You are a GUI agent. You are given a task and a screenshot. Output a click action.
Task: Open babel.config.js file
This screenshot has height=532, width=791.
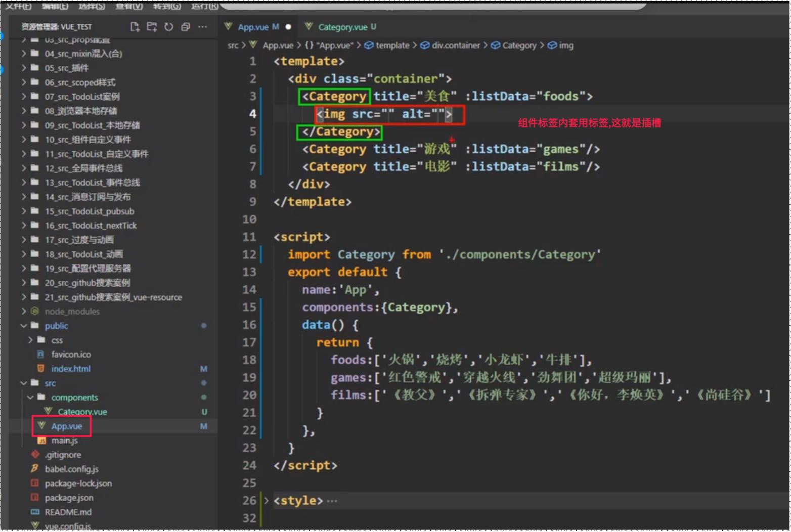coord(71,469)
